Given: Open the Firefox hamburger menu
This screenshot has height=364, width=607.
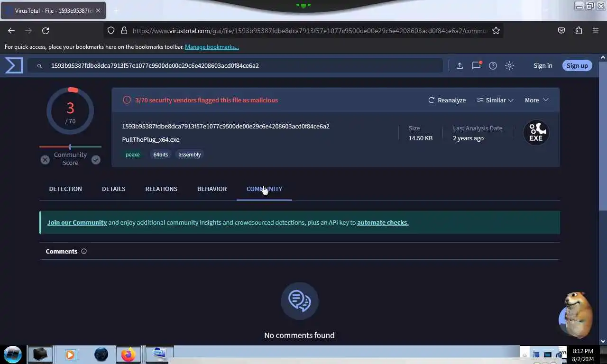Looking at the screenshot, I should pos(596,30).
